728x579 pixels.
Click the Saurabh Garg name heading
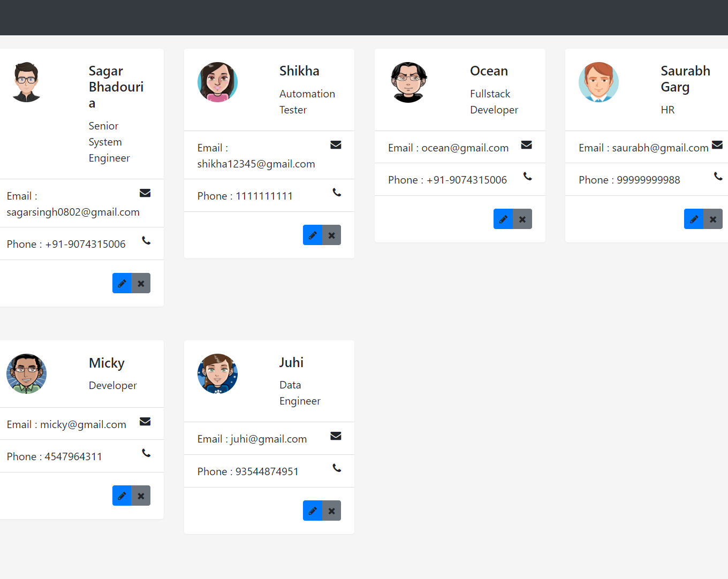[685, 79]
